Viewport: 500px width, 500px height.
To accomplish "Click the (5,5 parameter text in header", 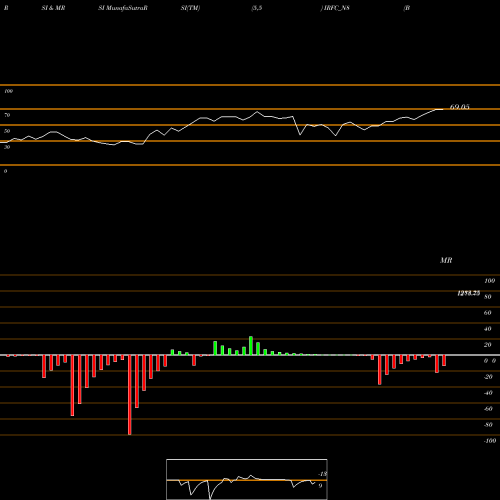I will point(257,8).
